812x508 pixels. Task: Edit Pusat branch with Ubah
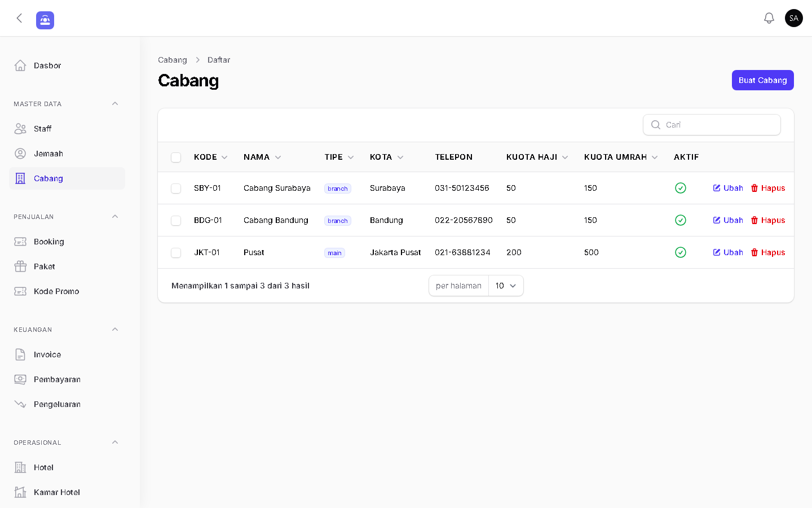[728, 252]
